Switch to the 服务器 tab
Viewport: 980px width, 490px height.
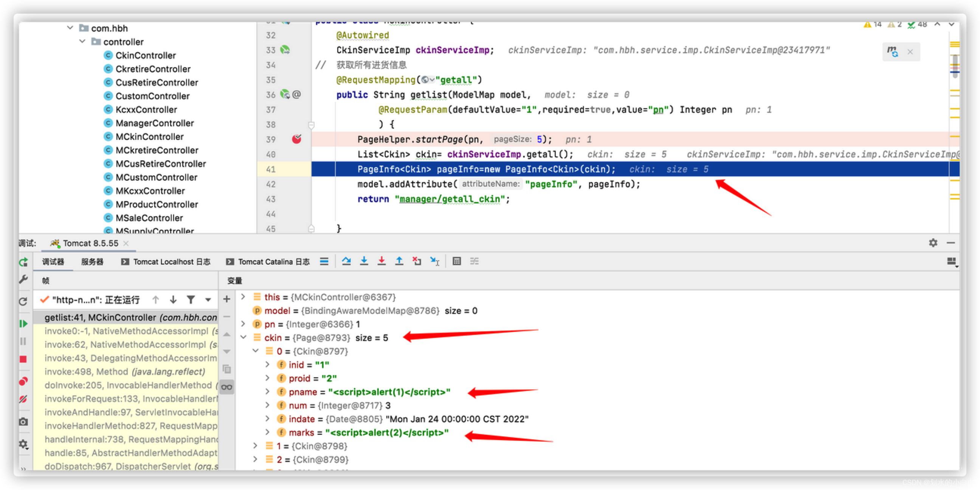[93, 262]
